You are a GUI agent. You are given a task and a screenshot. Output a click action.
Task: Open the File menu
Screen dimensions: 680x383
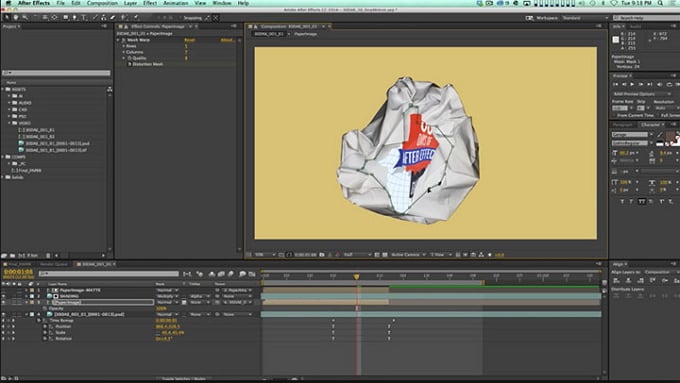[60, 3]
